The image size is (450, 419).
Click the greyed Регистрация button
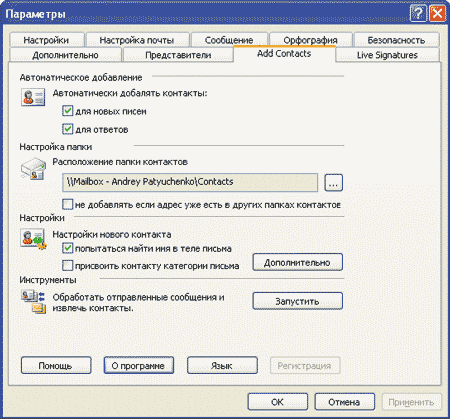click(x=305, y=365)
